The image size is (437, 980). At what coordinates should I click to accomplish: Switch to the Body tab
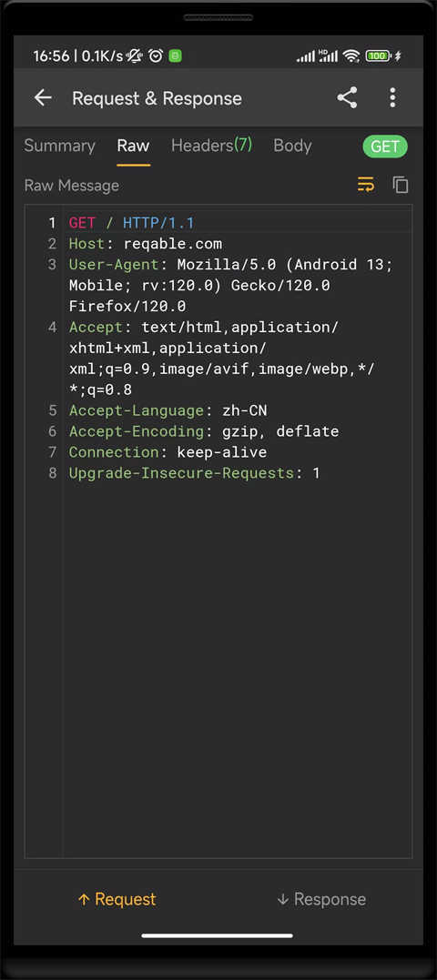click(292, 146)
